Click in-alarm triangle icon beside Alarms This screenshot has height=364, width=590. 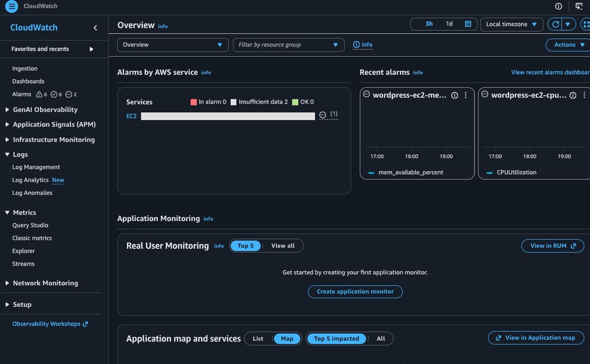coord(39,94)
